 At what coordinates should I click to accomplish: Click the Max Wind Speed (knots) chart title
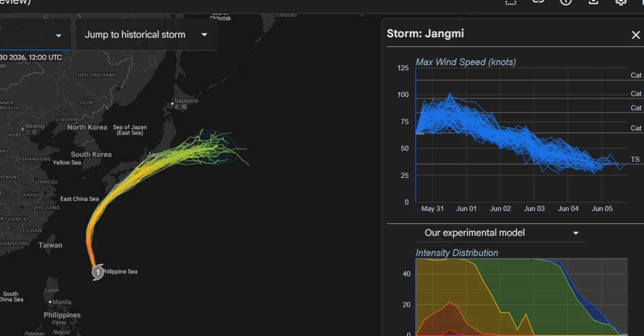pyautogui.click(x=465, y=62)
